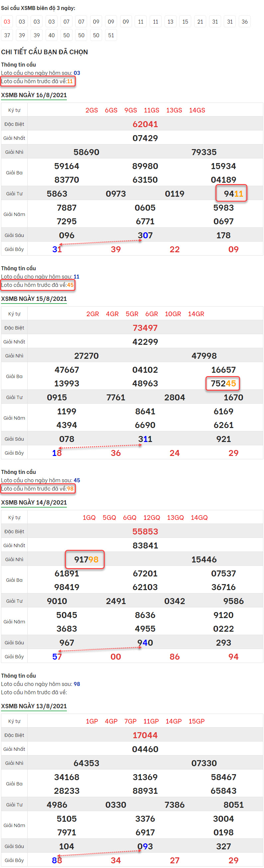Open the XSMB NGÀY 15/8/2021 heading link
264x868 pixels.
coord(34,299)
